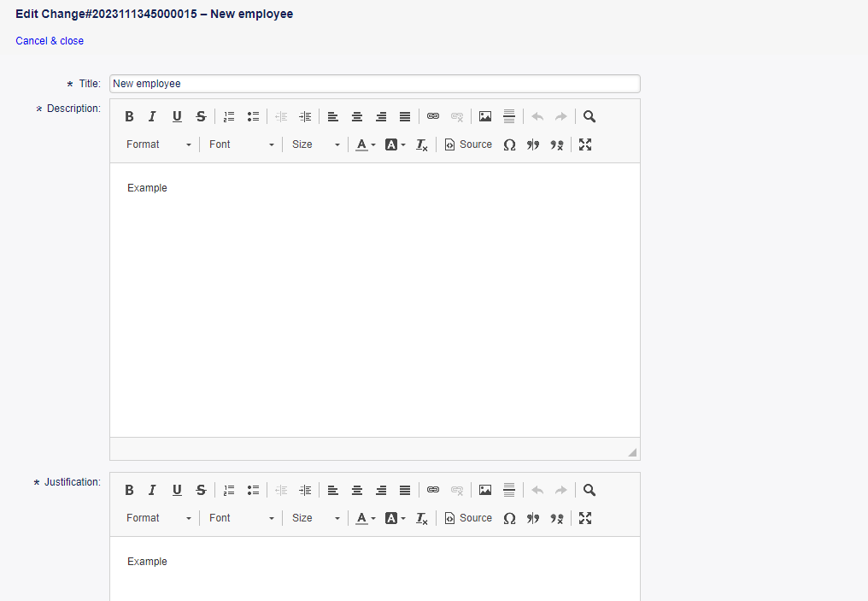
Task: Open text color picker in Description editor
Action: [366, 145]
